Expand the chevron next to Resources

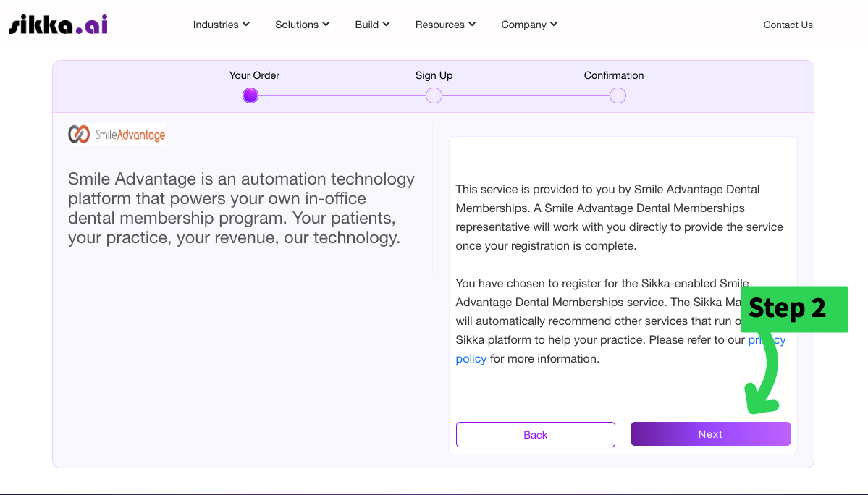[x=472, y=25]
